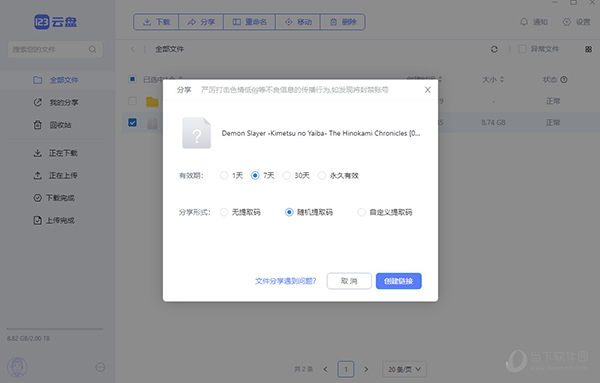This screenshot has height=383, width=600.
Task: Click the Demon Slayer file name text
Action: (321, 133)
